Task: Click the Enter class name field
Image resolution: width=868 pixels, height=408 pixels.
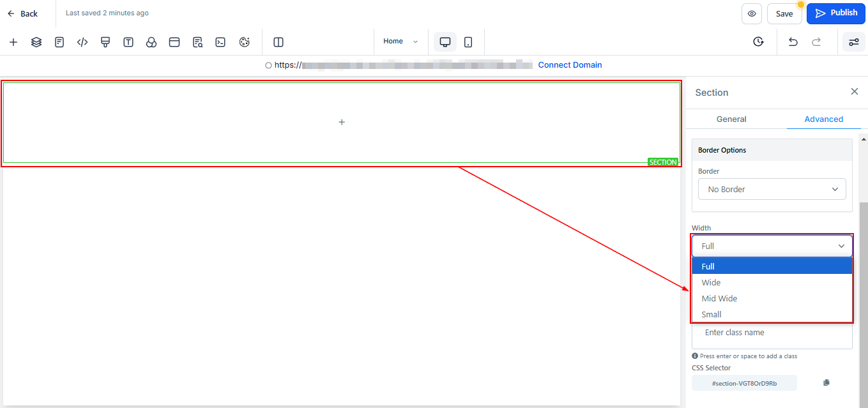Action: 772,333
